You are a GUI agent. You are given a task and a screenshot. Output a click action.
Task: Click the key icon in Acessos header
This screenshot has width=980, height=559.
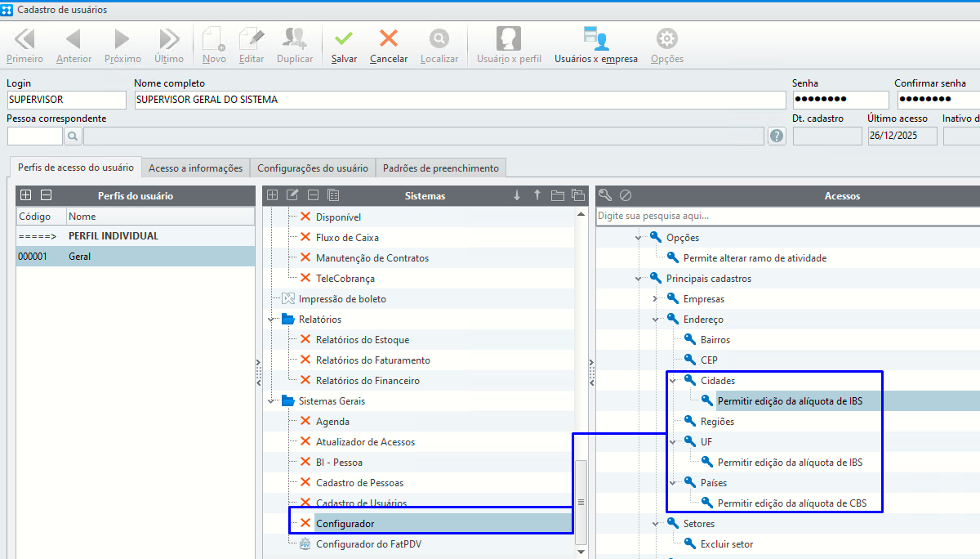(605, 195)
